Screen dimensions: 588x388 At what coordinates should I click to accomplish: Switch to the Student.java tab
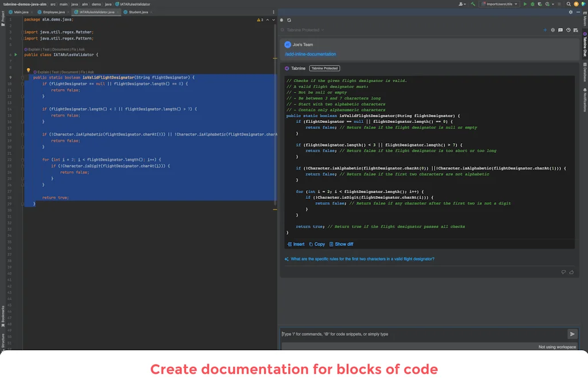point(138,11)
